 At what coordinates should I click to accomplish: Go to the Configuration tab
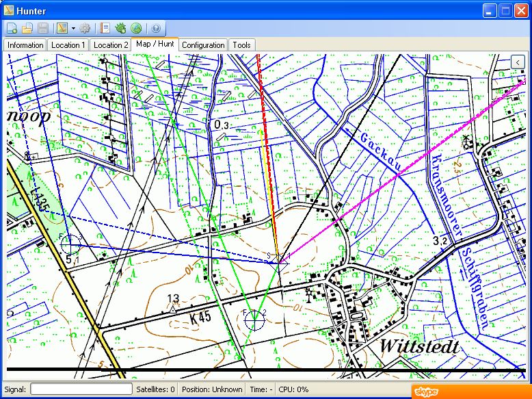[x=203, y=45]
